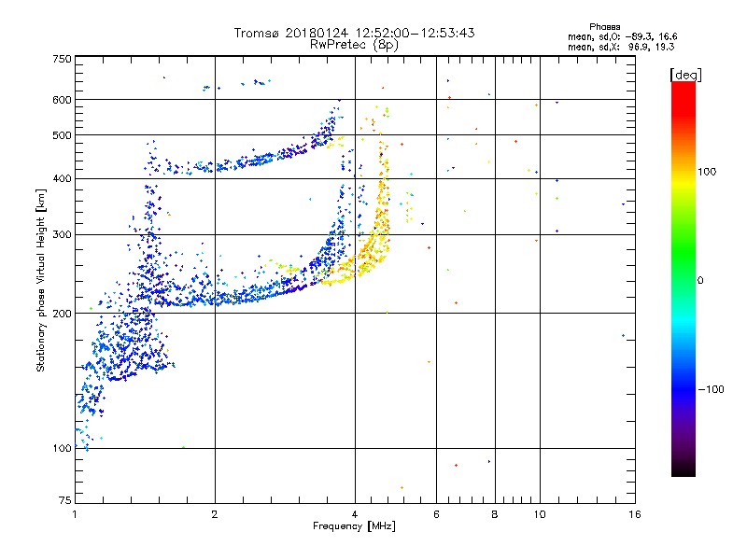Click the '2' frequency axis tick label
Viewport: 747px width, 560px height.
tap(215, 514)
